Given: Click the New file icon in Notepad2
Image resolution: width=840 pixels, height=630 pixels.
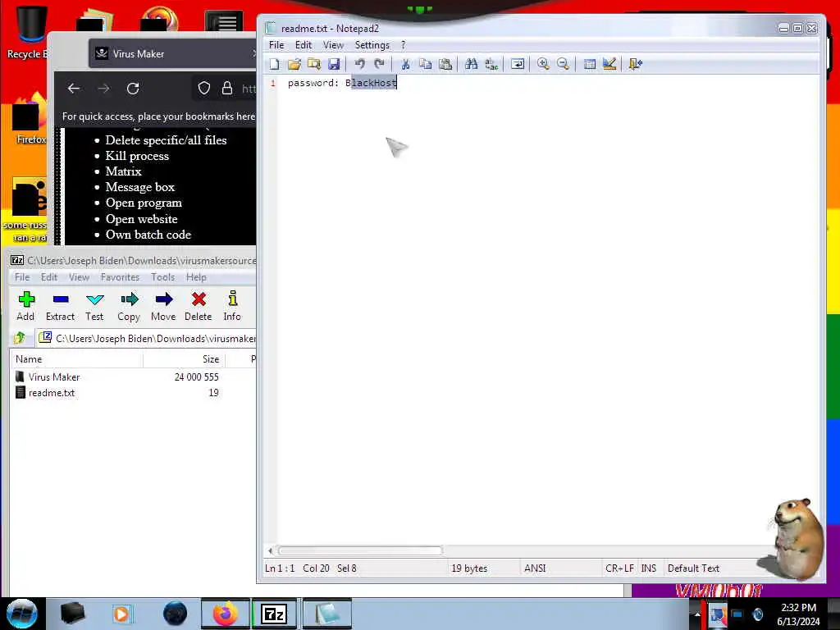Looking at the screenshot, I should click(x=274, y=64).
